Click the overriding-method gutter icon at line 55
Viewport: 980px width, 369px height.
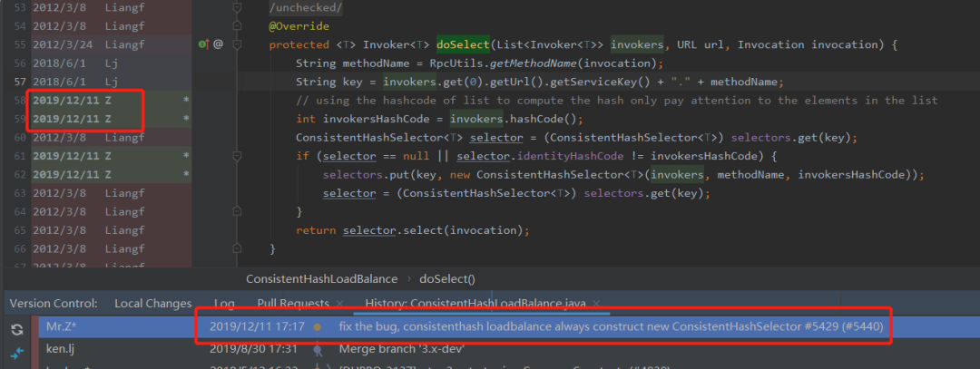coord(203,44)
